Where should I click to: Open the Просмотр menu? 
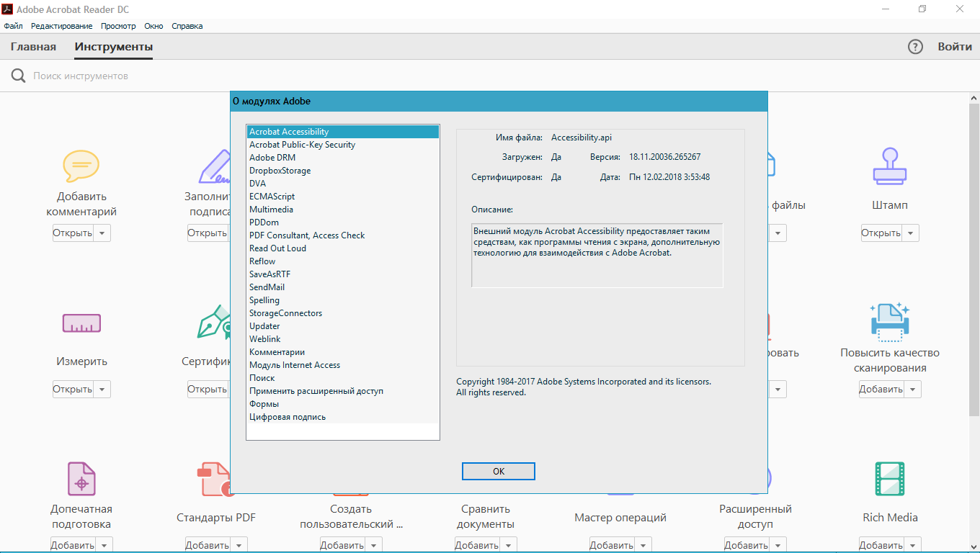pos(118,26)
